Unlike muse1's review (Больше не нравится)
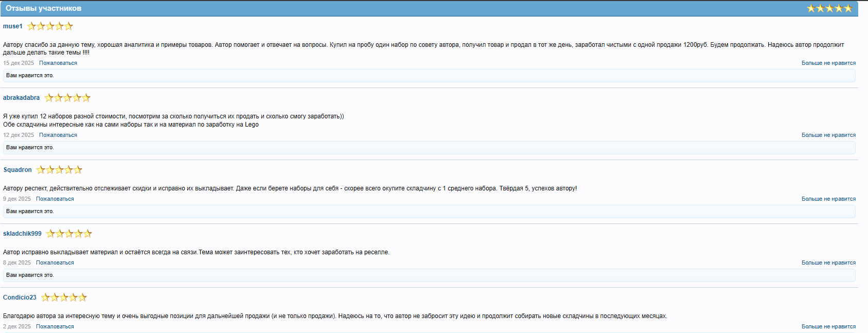Image resolution: width=868 pixels, height=333 pixels. (828, 63)
